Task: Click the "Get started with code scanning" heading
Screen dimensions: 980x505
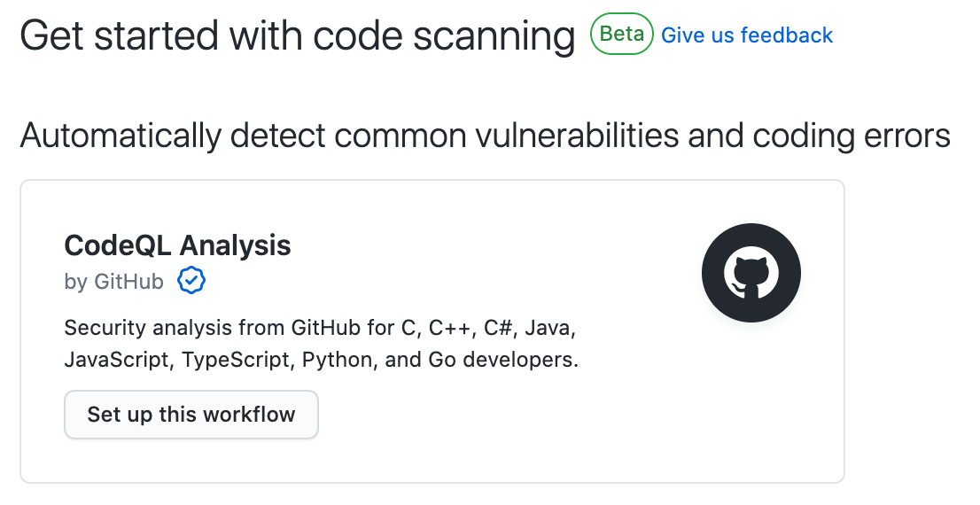Action: [297, 36]
